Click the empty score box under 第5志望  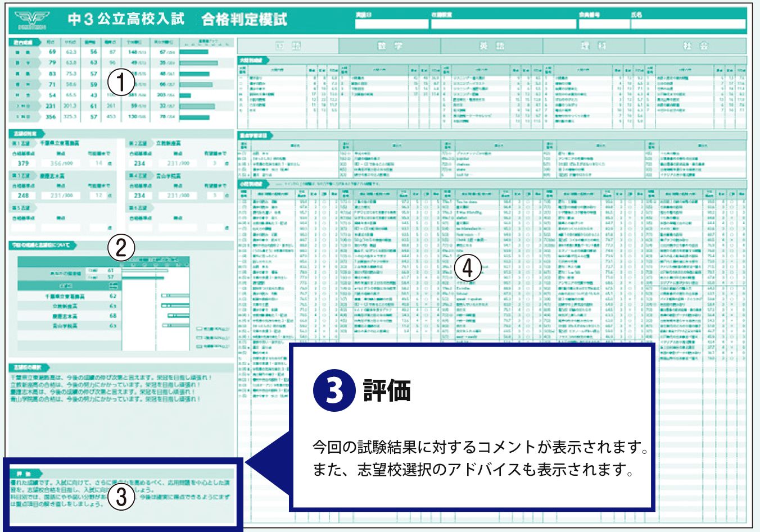click(x=61, y=228)
